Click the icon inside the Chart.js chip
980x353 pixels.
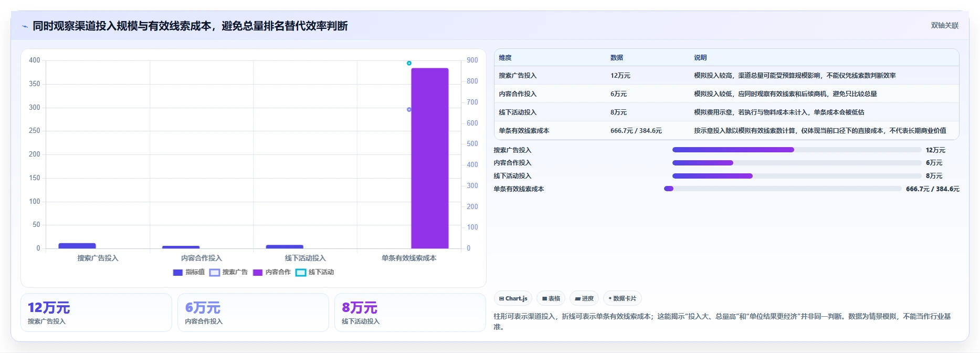tap(501, 298)
